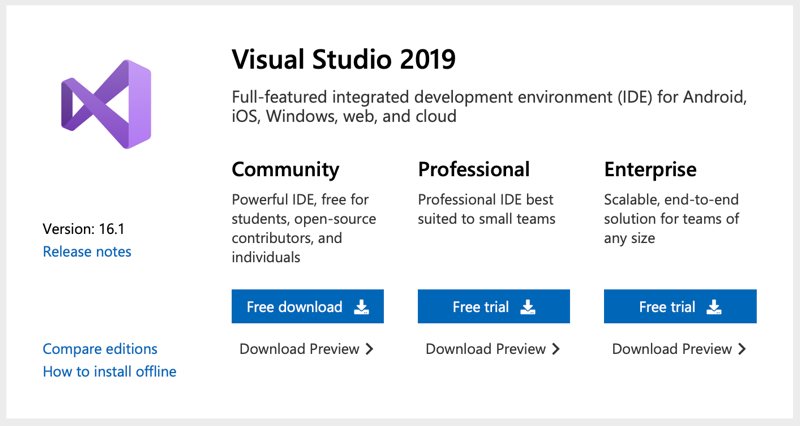Open Download Preview under Professional

click(x=492, y=349)
